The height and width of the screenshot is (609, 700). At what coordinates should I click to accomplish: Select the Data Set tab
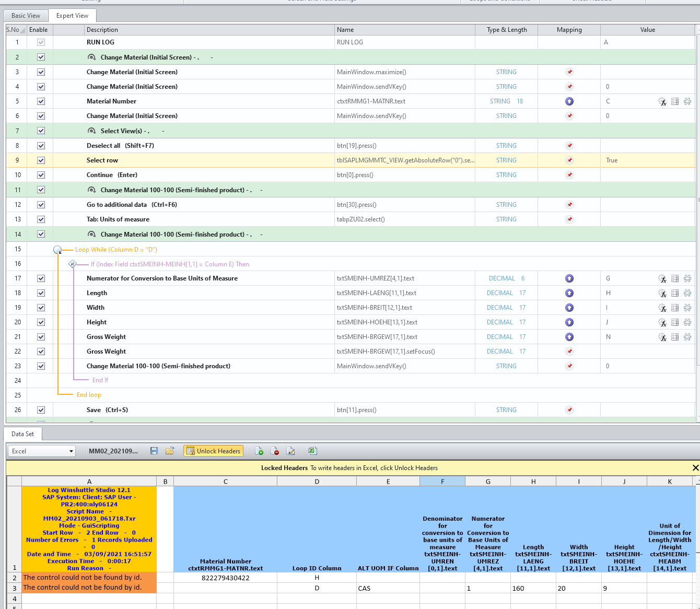pyautogui.click(x=23, y=434)
